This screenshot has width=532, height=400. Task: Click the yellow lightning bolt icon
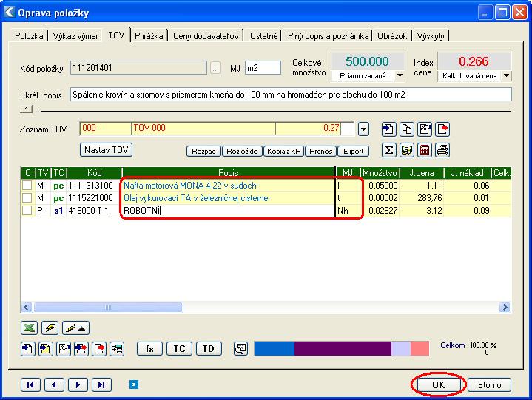50,328
